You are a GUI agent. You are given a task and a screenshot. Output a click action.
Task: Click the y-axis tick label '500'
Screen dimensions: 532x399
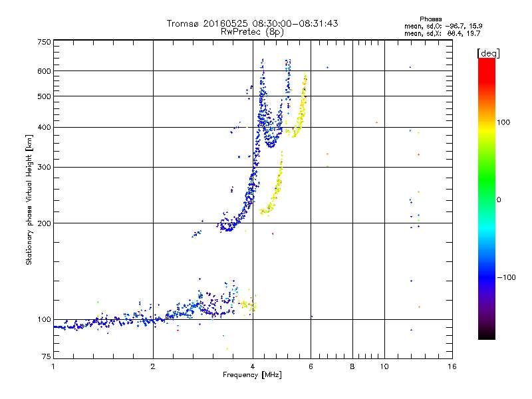44,96
